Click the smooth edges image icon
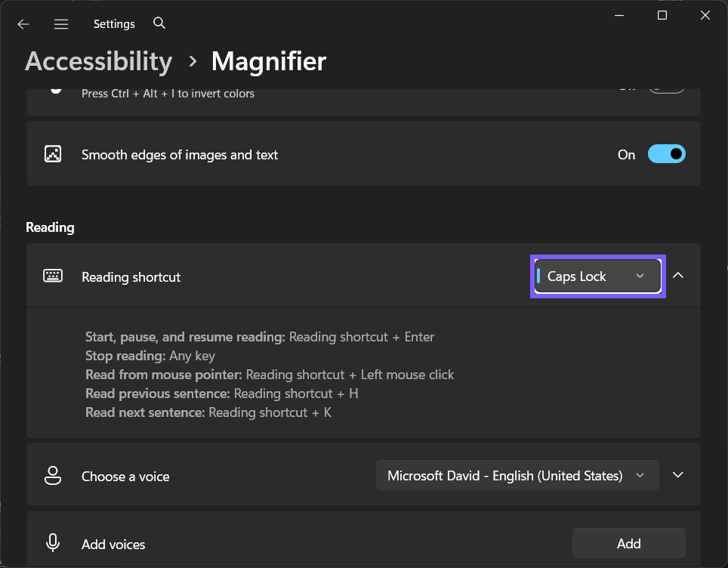The height and width of the screenshot is (568, 728). tap(53, 154)
